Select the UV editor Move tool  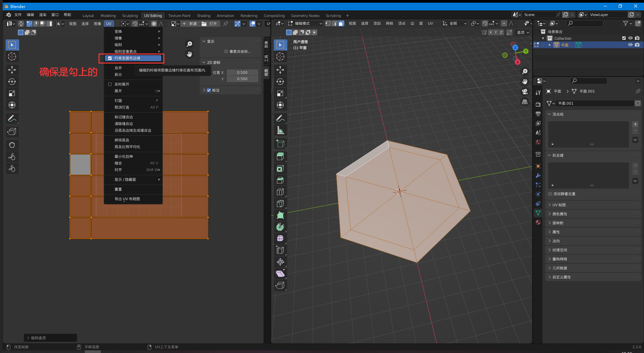pos(12,70)
